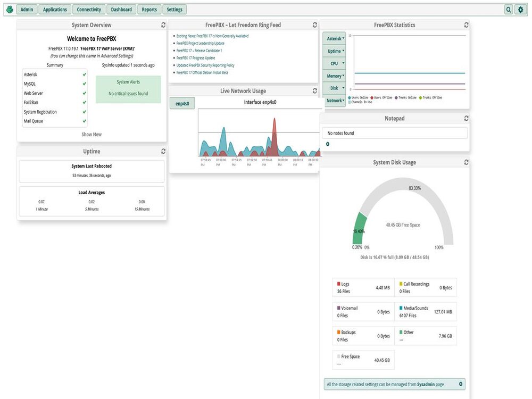Toggle the Users Offline legend series
The height and width of the screenshot is (399, 532).
(x=381, y=97)
